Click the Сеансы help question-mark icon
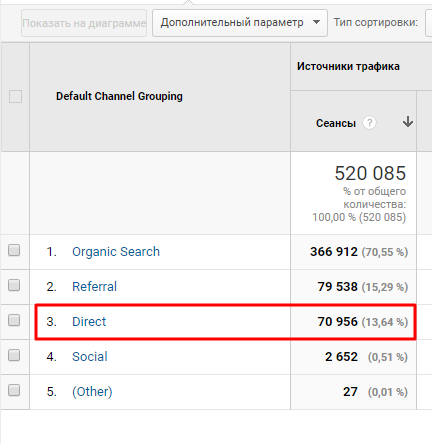This screenshot has width=432, height=444. (x=369, y=123)
